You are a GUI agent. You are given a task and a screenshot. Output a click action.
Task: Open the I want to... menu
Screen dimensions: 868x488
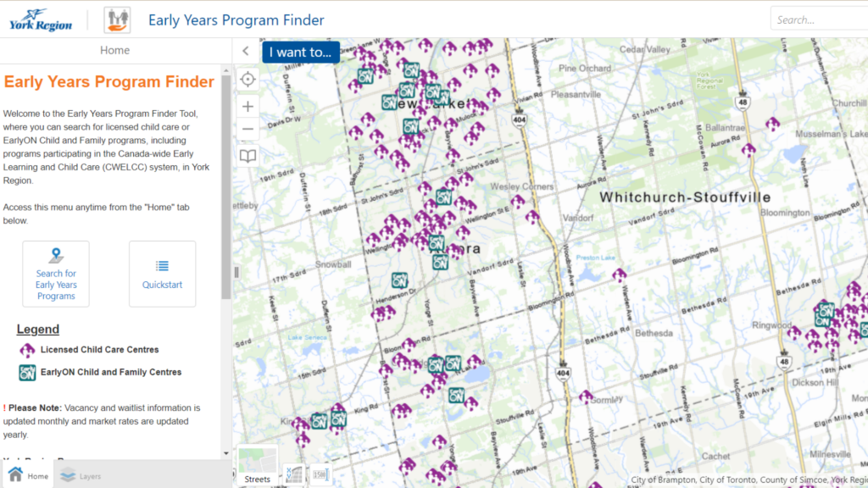point(301,52)
